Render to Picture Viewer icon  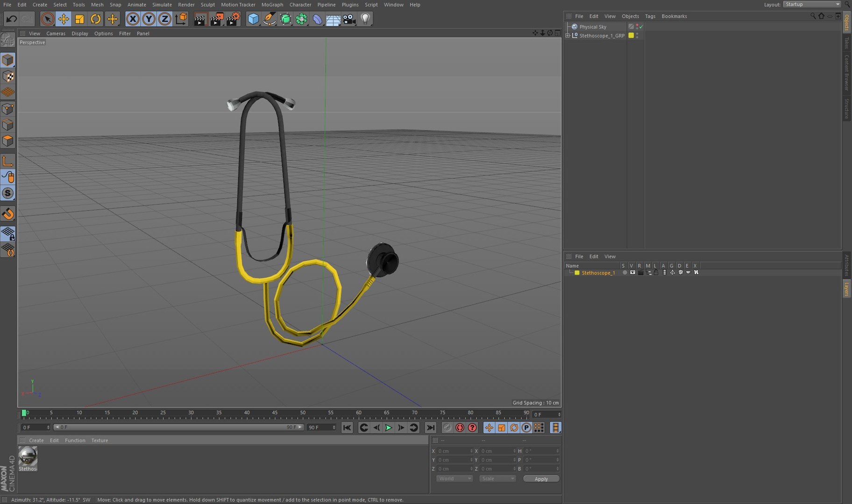(216, 19)
